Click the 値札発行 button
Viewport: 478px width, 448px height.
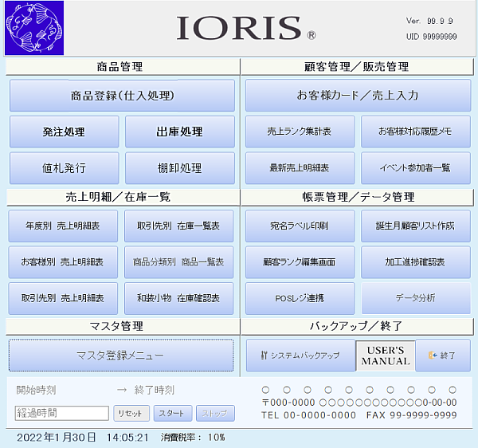pyautogui.click(x=64, y=168)
